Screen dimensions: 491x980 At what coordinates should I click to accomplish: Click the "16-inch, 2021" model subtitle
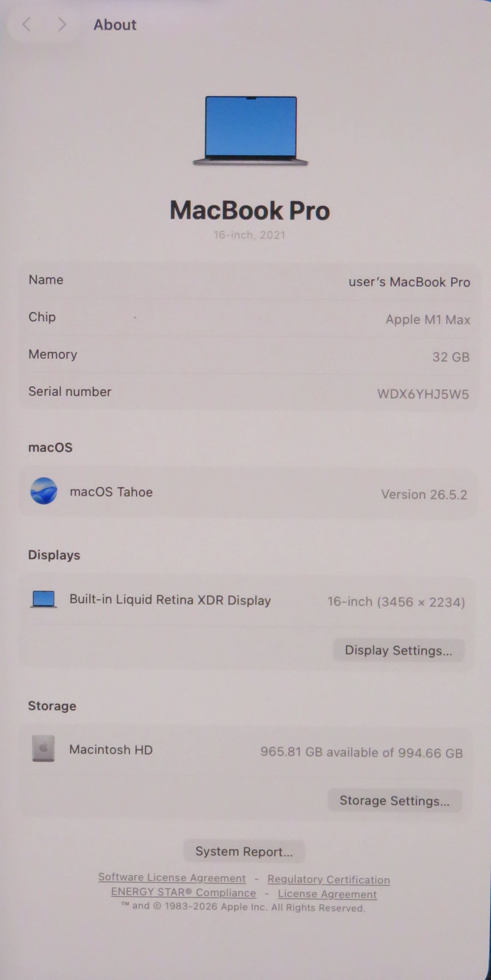[x=249, y=235]
